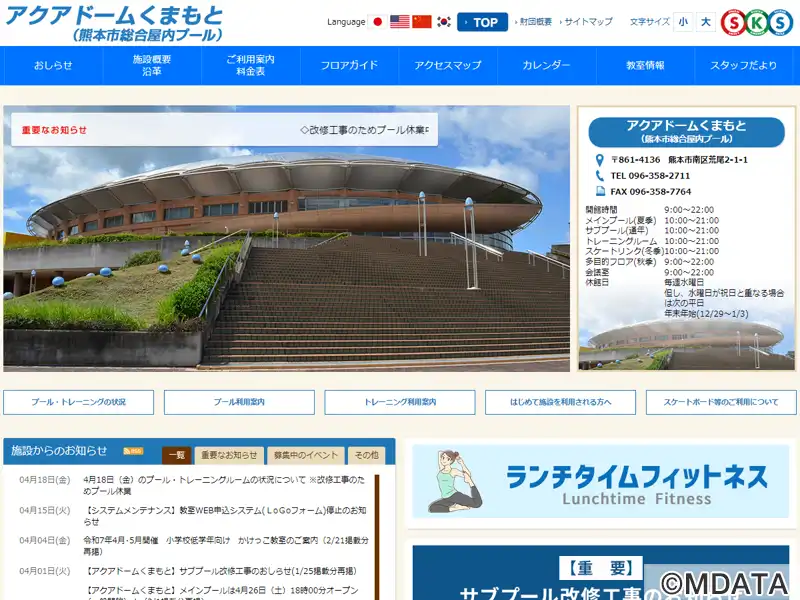Image resolution: width=800 pixels, height=600 pixels.
Task: Open the サイトマップ link
Action: point(588,22)
